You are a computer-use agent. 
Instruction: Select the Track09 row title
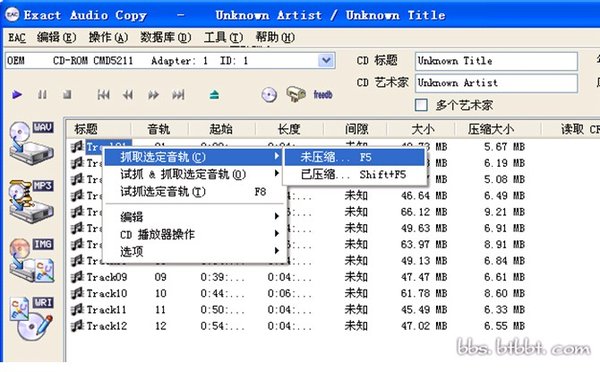(106, 277)
